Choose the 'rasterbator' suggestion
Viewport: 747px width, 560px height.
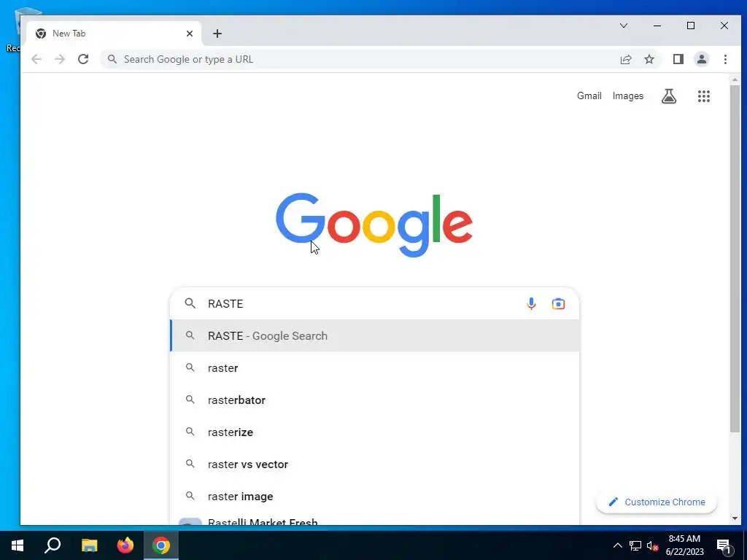(375, 400)
